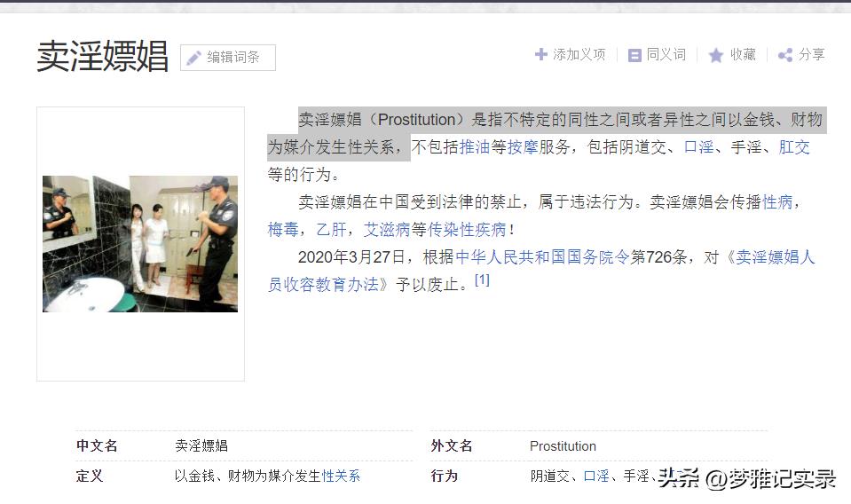Viewport: 851px width, 504px height.
Task: Click the plus icon for 添加义项
Action: click(541, 54)
